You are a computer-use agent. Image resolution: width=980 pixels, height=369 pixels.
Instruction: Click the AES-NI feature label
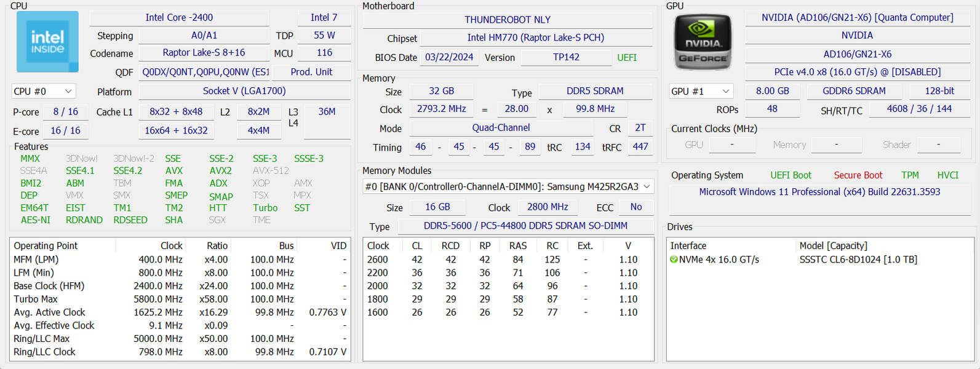pyautogui.click(x=36, y=220)
